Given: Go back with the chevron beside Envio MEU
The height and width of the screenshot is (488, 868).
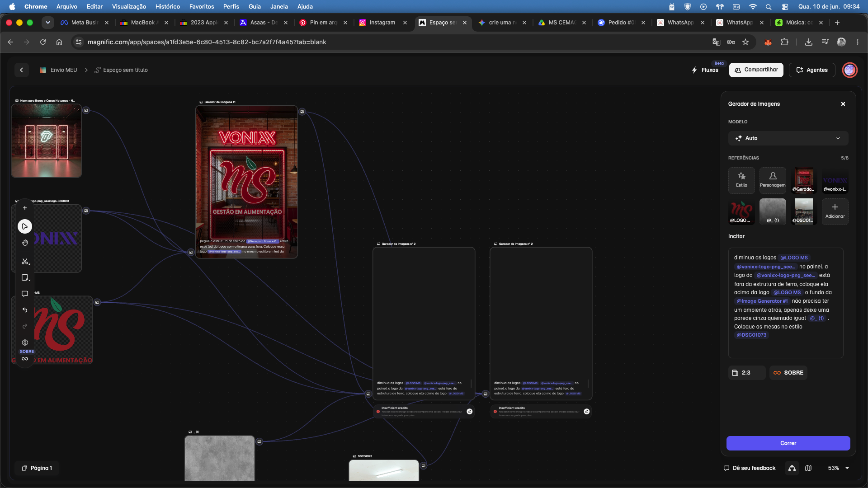Looking at the screenshot, I should [x=21, y=70].
